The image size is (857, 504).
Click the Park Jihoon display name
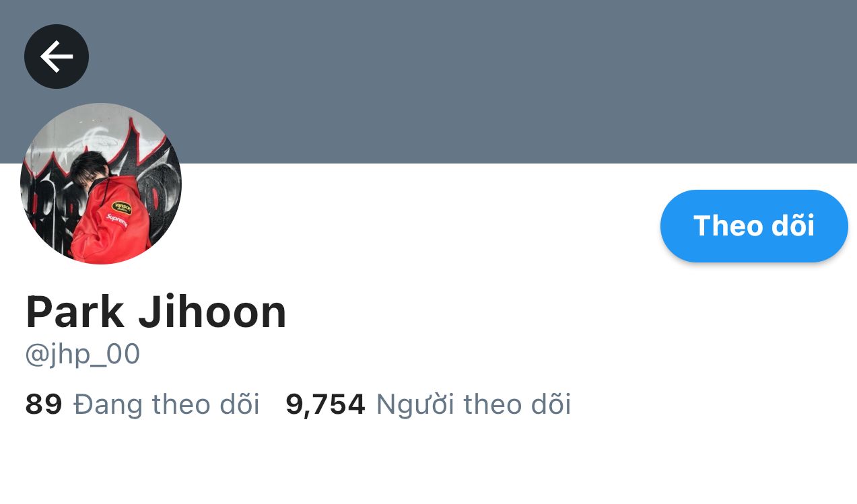156,312
